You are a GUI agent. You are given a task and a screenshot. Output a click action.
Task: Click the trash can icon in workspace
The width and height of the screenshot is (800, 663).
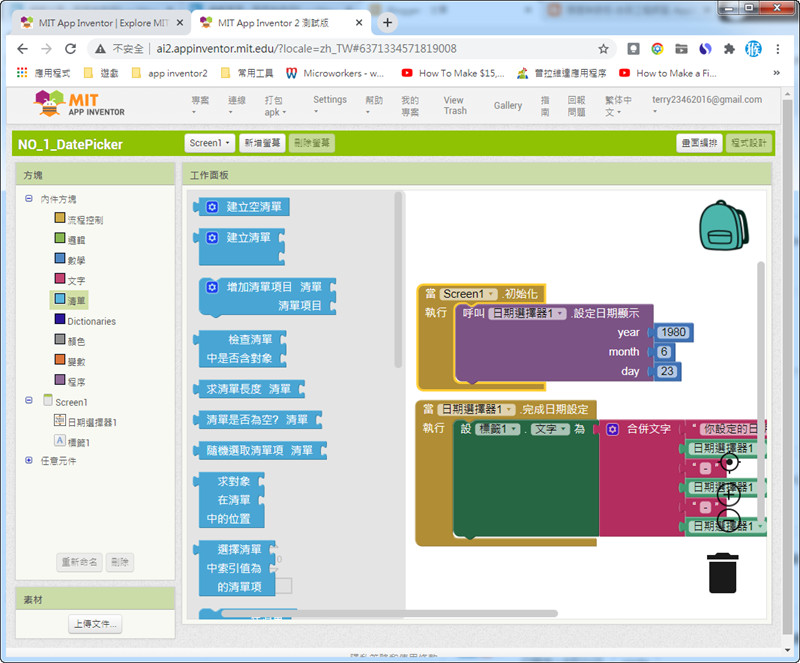pyautogui.click(x=722, y=573)
